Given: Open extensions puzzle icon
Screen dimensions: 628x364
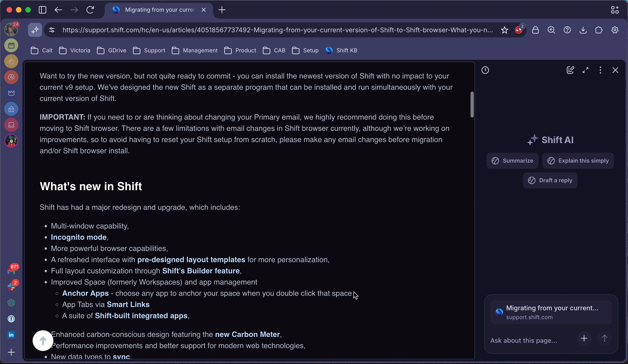Looking at the screenshot, I should tap(599, 30).
